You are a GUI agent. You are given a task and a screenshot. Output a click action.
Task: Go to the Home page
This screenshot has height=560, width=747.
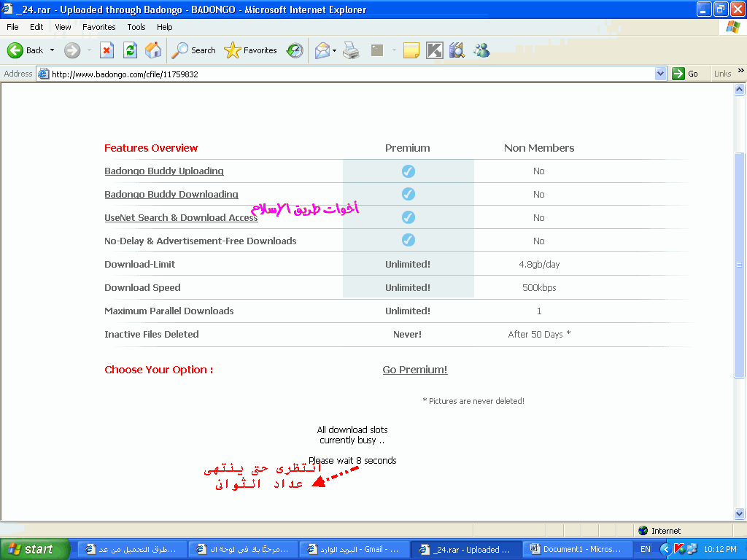click(x=153, y=50)
